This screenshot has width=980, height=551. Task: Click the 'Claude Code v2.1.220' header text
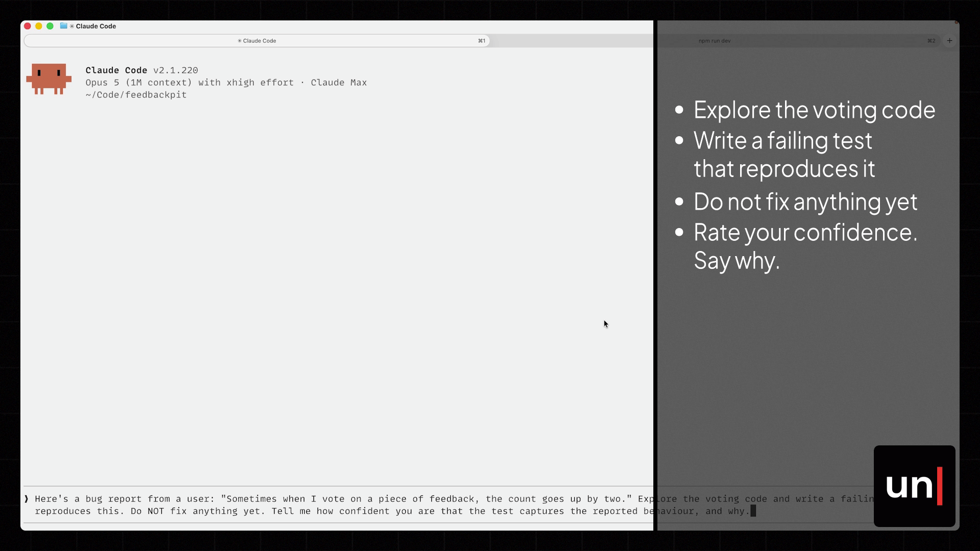point(142,70)
